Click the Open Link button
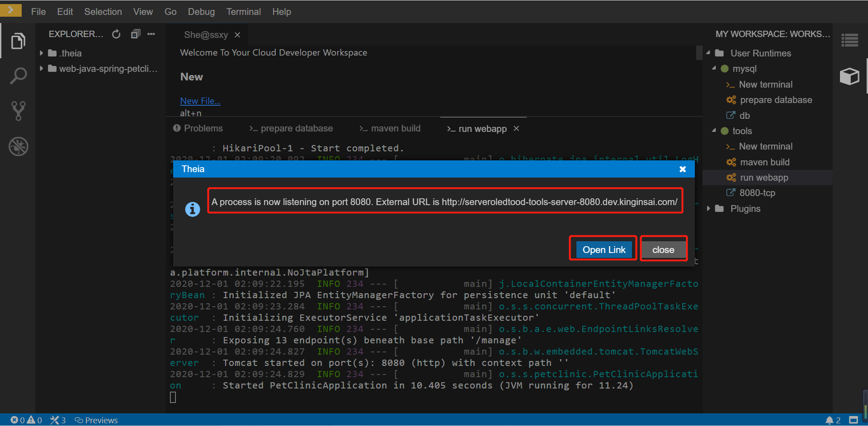The height and width of the screenshot is (426, 868). pyautogui.click(x=604, y=249)
